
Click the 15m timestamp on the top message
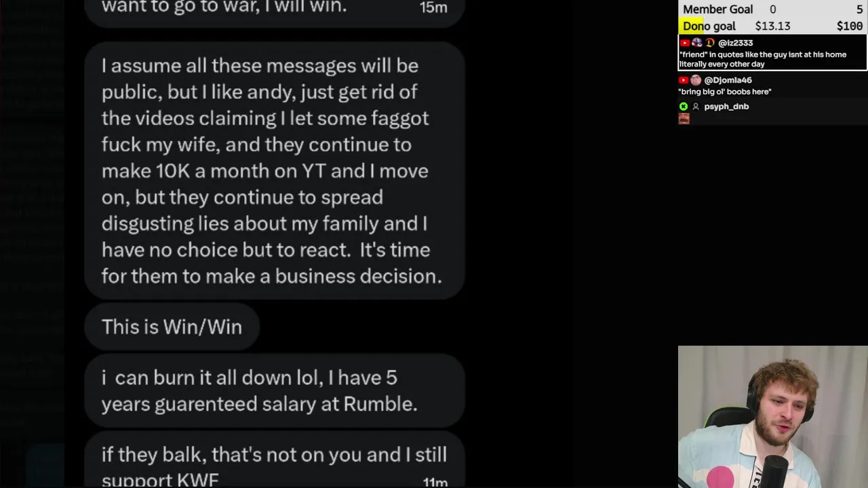(433, 7)
